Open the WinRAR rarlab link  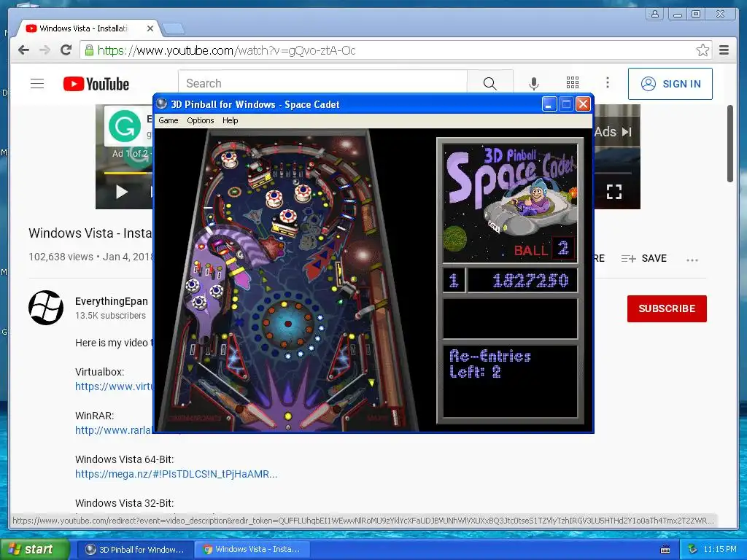point(113,430)
